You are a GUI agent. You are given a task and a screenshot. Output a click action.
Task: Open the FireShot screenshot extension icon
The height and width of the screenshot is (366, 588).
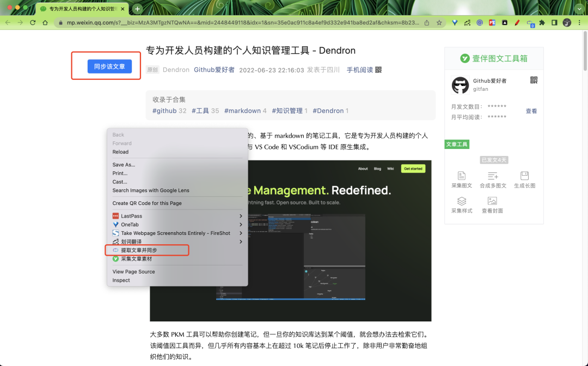coord(492,23)
